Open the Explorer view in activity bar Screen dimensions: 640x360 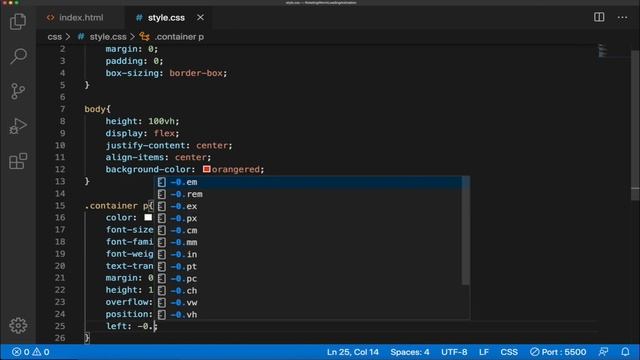point(18,21)
